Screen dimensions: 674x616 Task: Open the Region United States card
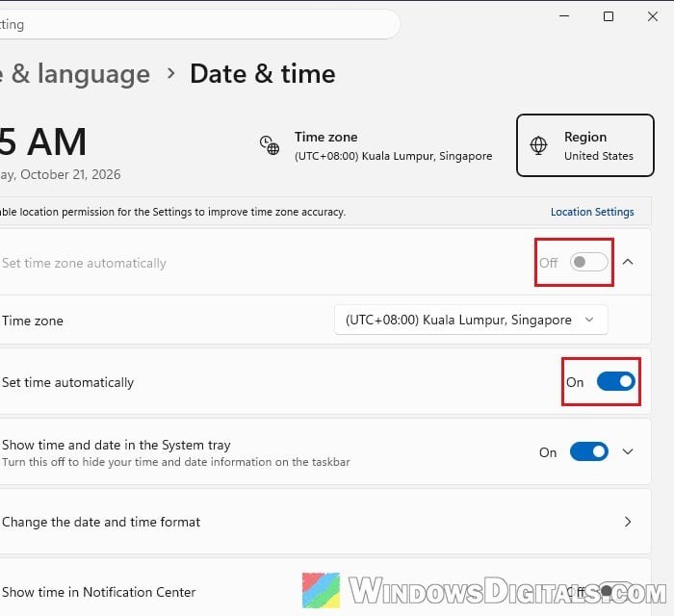point(585,145)
